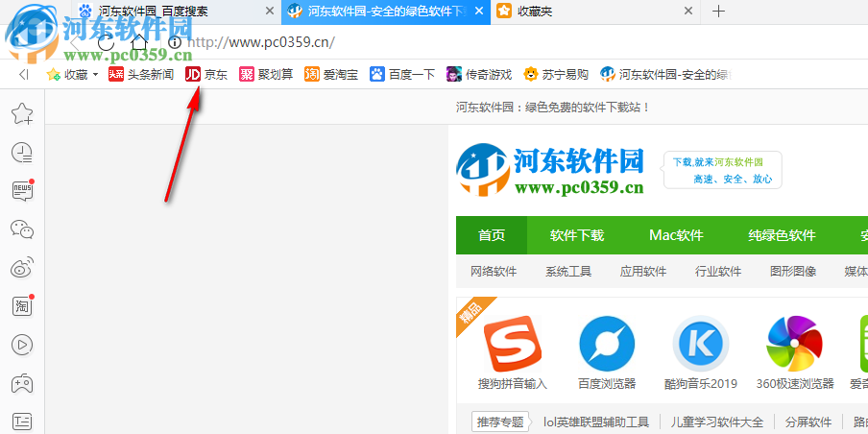The image size is (868, 434).
Task: Open the 分屏软件 topic link
Action: click(x=808, y=422)
